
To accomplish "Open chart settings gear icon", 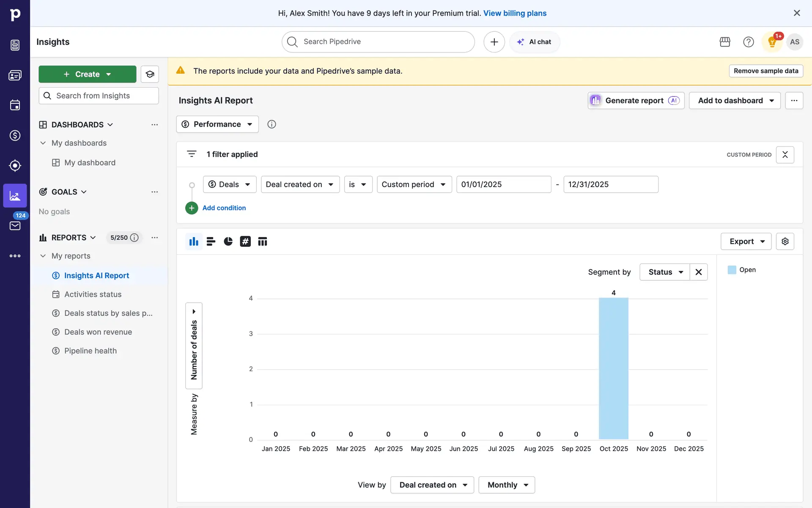I will tap(785, 241).
